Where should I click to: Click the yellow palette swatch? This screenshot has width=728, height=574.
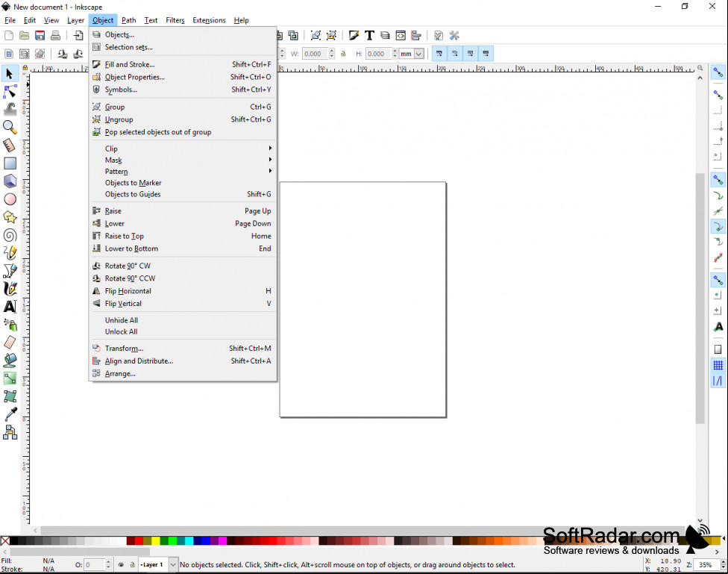[x=156, y=540]
